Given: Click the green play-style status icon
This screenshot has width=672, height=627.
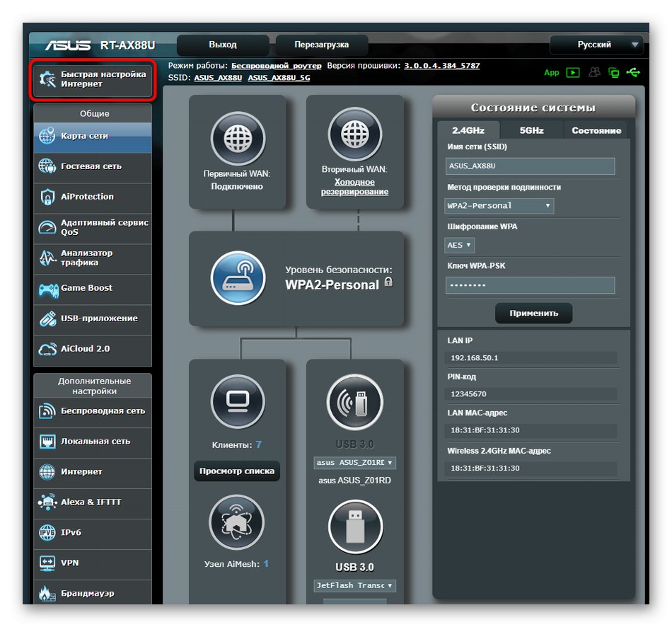Looking at the screenshot, I should (572, 72).
